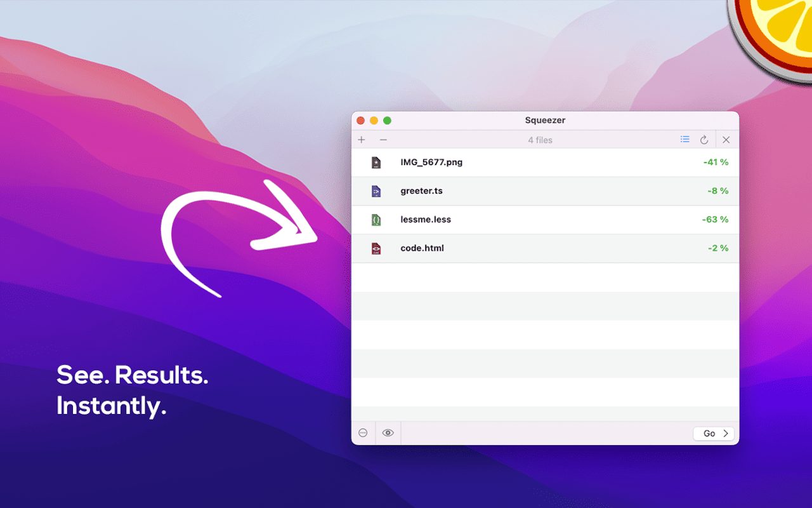Viewport: 812px width, 508px height.
Task: Click the X icon to clear the list
Action: [x=726, y=140]
